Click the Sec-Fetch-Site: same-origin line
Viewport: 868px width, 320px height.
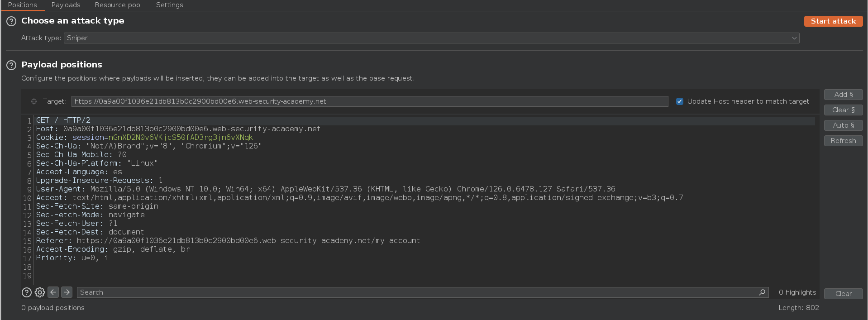(97, 206)
